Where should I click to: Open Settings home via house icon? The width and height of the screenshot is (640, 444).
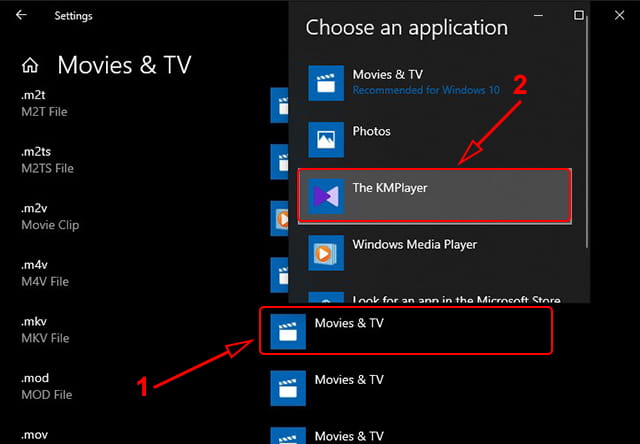[x=30, y=65]
